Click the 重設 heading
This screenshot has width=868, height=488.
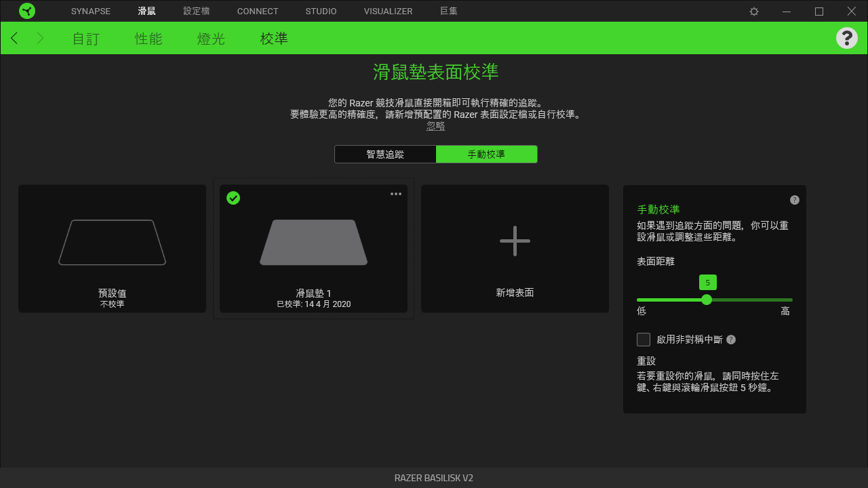click(x=646, y=361)
